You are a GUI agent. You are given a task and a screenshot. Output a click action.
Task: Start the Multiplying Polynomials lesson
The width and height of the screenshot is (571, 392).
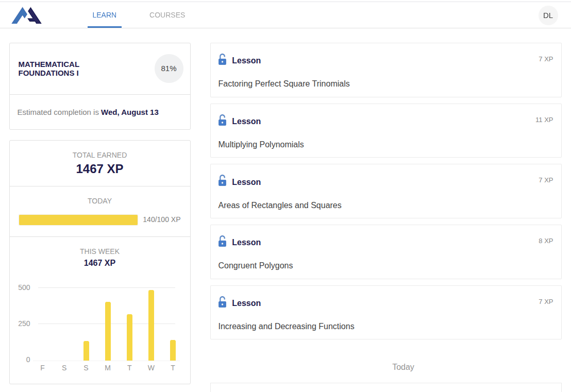261,144
